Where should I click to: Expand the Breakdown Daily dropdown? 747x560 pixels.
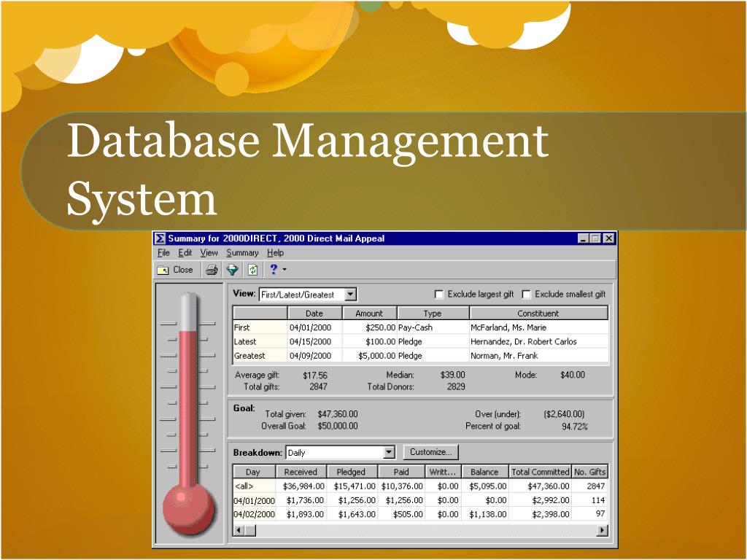pos(390,452)
